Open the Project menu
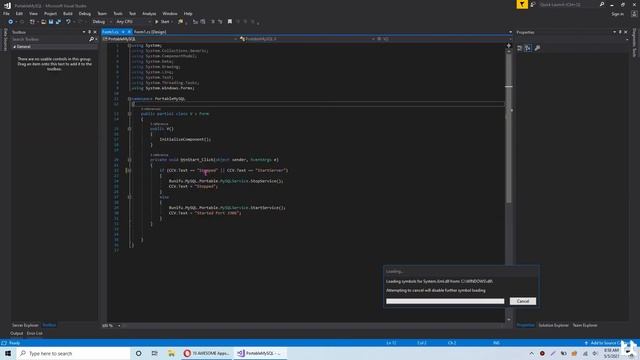Image resolution: width=640 pixels, height=360 pixels. pos(50,13)
